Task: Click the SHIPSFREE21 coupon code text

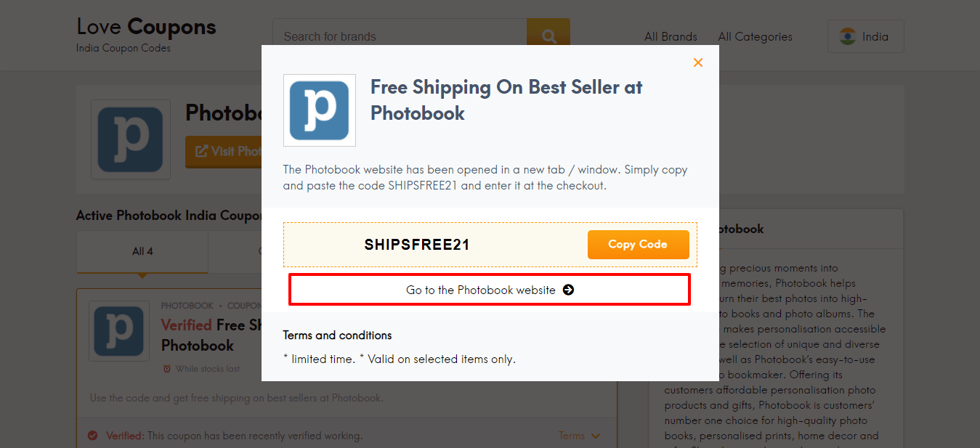Action: (417, 245)
